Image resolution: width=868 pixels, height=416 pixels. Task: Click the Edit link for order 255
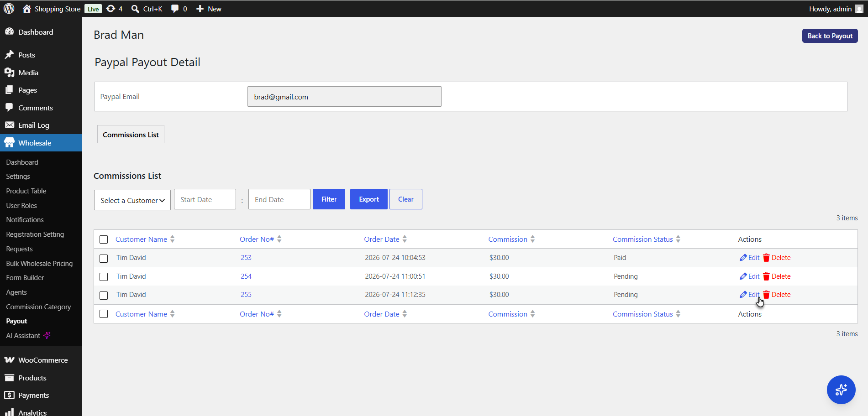(x=754, y=295)
